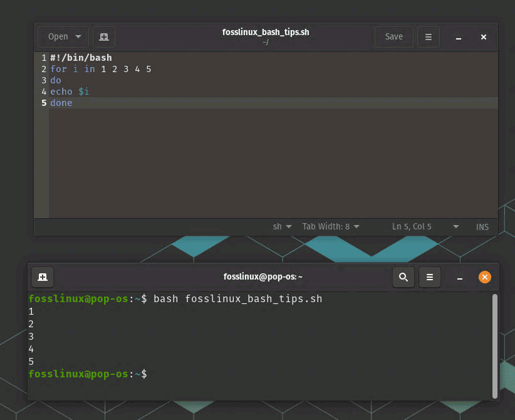
Task: Click the 'do' keyword on line 3
Action: (x=56, y=80)
